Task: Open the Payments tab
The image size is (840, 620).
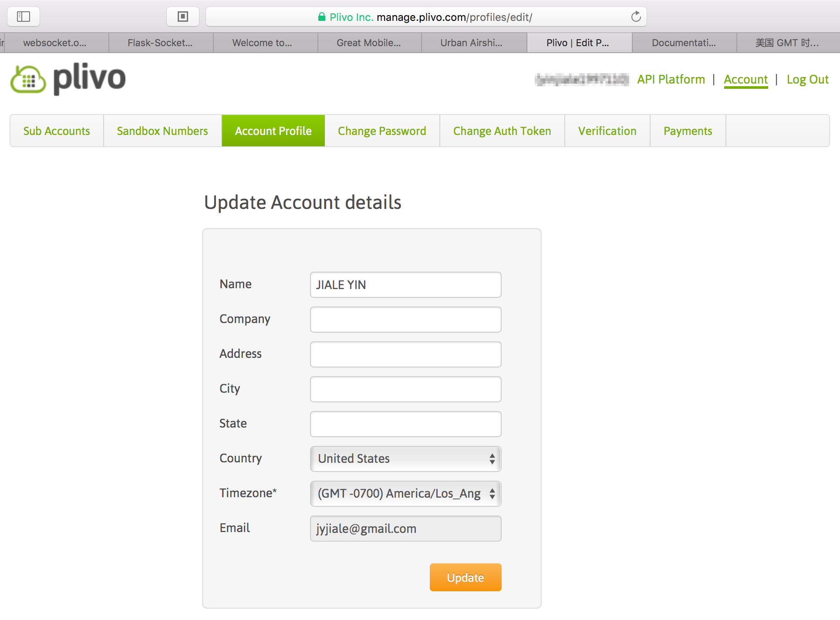Action: (688, 131)
